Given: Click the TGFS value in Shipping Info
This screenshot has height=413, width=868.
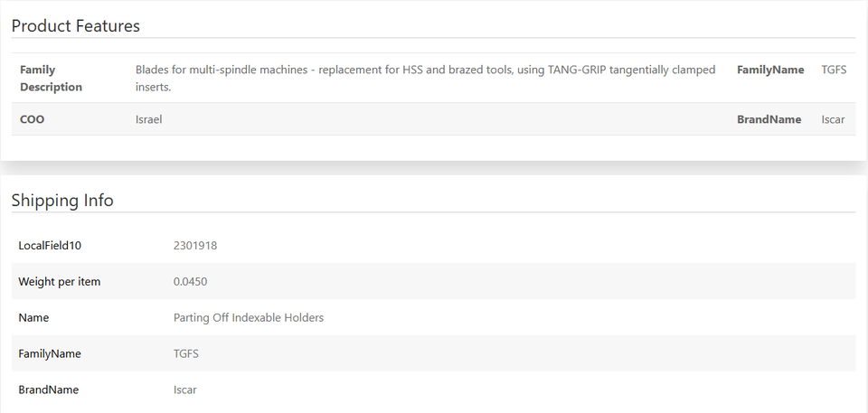Looking at the screenshot, I should coord(186,353).
